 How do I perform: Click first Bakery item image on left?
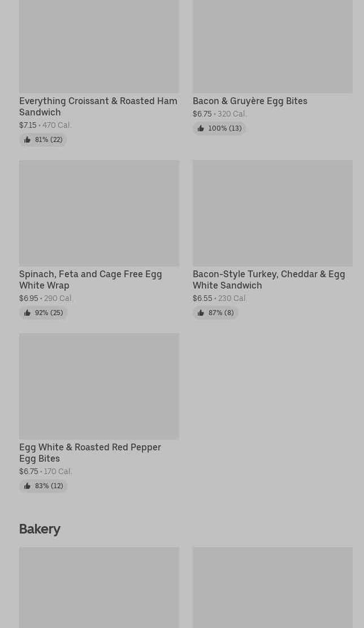click(x=99, y=587)
